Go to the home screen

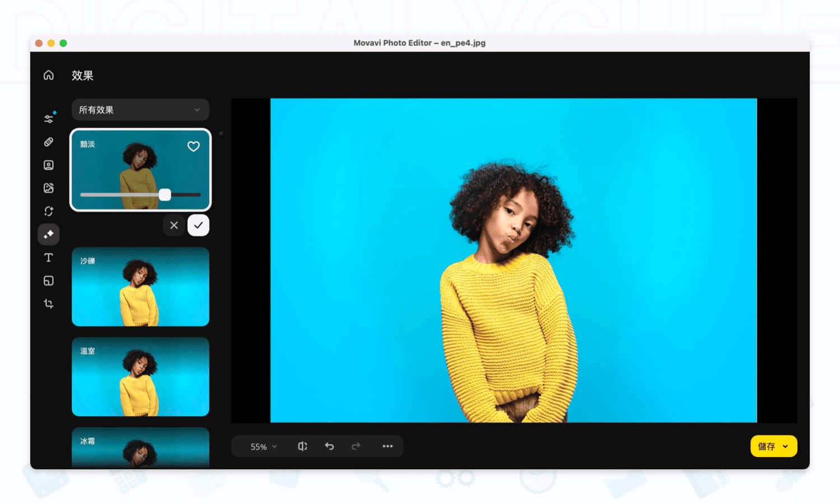[x=48, y=74]
